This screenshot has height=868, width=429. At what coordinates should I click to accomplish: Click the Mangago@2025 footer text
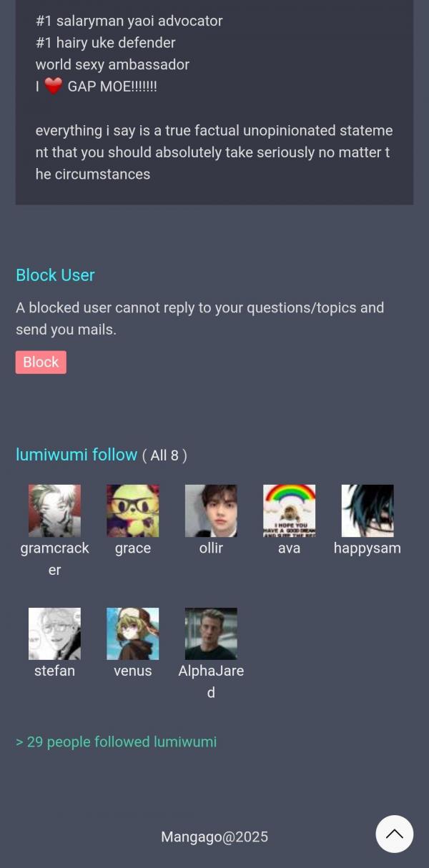214,837
